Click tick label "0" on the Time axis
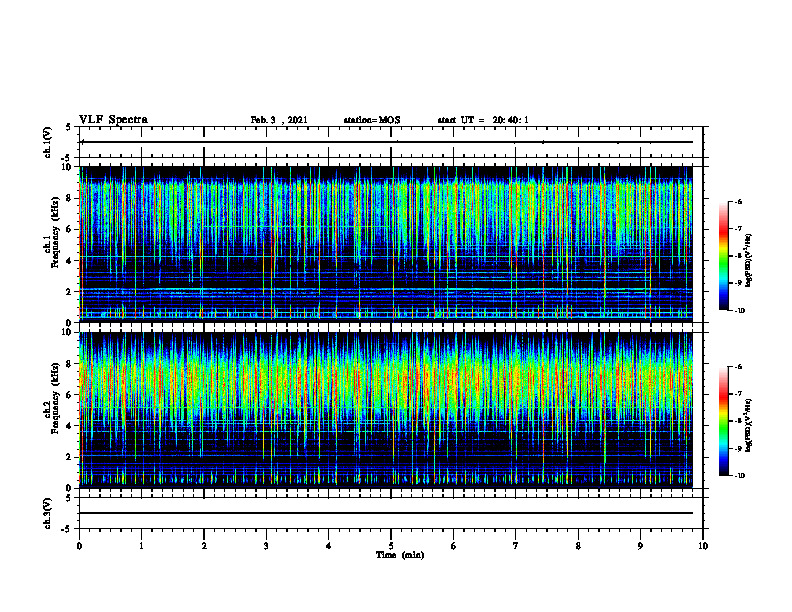Image resolution: width=792 pixels, height=612 pixels. click(x=79, y=546)
